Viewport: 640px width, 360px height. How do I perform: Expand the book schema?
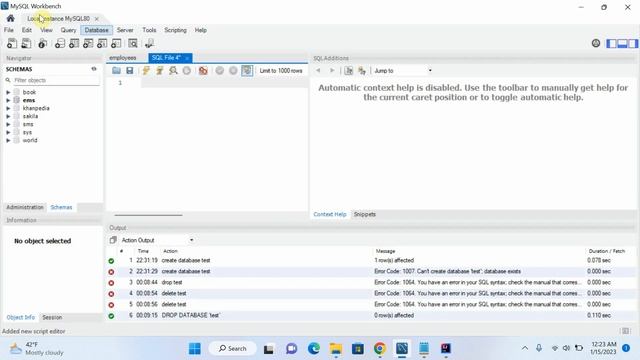[x=8, y=92]
